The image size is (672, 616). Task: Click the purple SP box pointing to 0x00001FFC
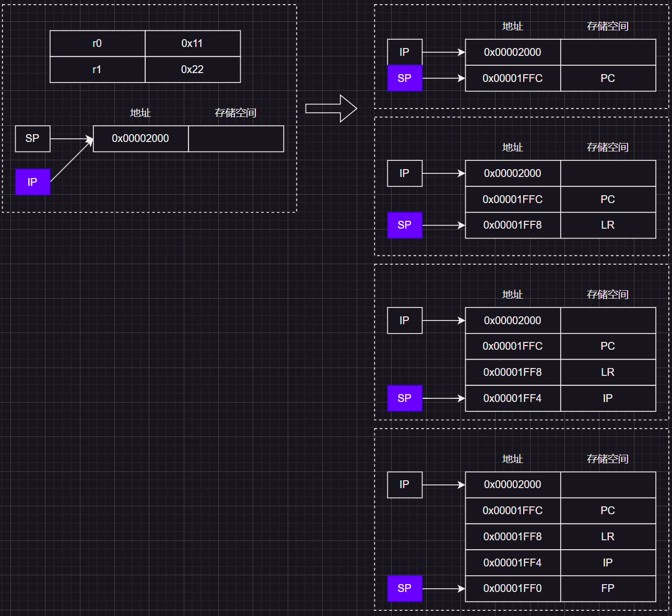(x=405, y=78)
